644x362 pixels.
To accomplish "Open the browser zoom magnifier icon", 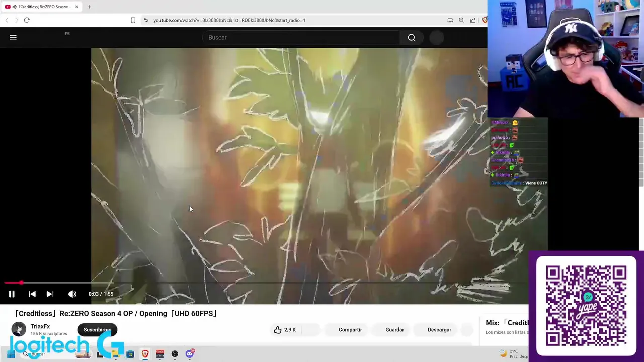I will 461,20.
